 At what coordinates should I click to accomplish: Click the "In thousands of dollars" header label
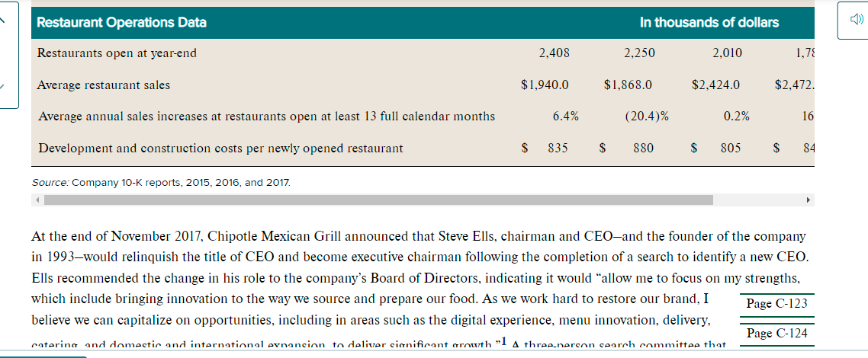pos(709,23)
